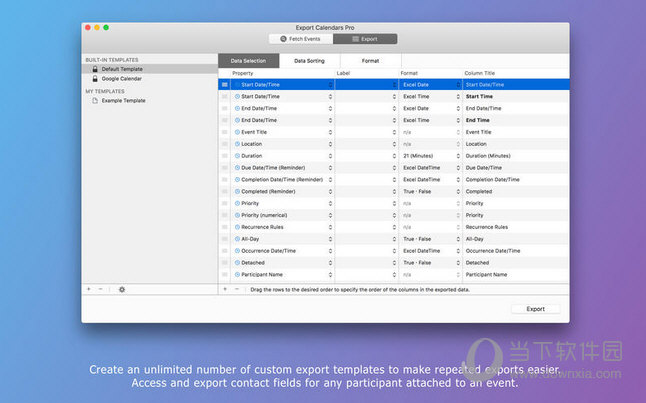Click the plus icon to add a template
646x403 pixels.
(88, 289)
